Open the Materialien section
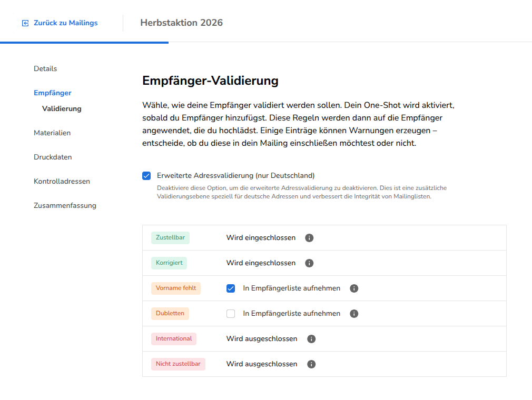The height and width of the screenshot is (400, 532). [52, 133]
